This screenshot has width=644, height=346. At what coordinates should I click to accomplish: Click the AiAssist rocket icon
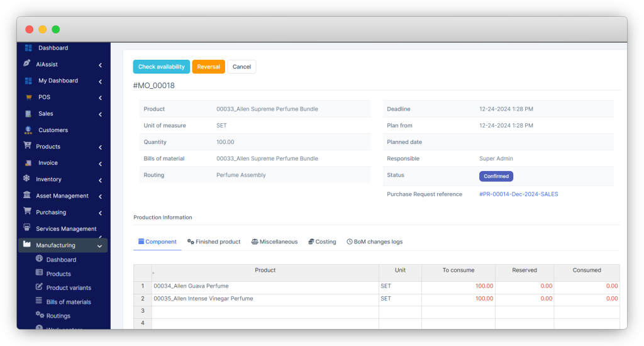coord(27,64)
